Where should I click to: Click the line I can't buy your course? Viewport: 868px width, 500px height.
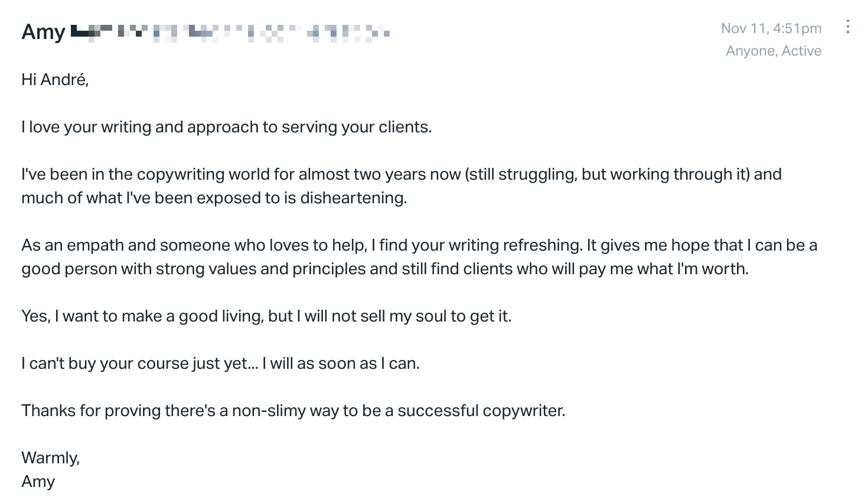221,363
